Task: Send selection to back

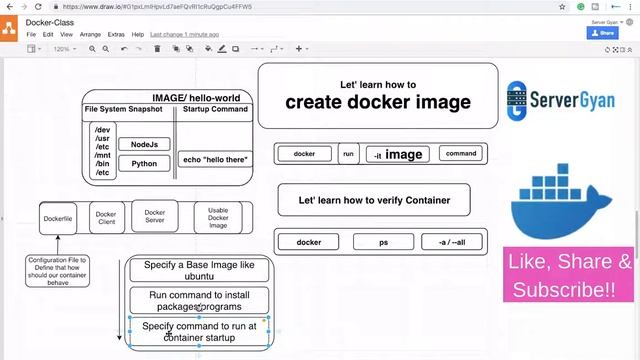Action: (x=190, y=49)
